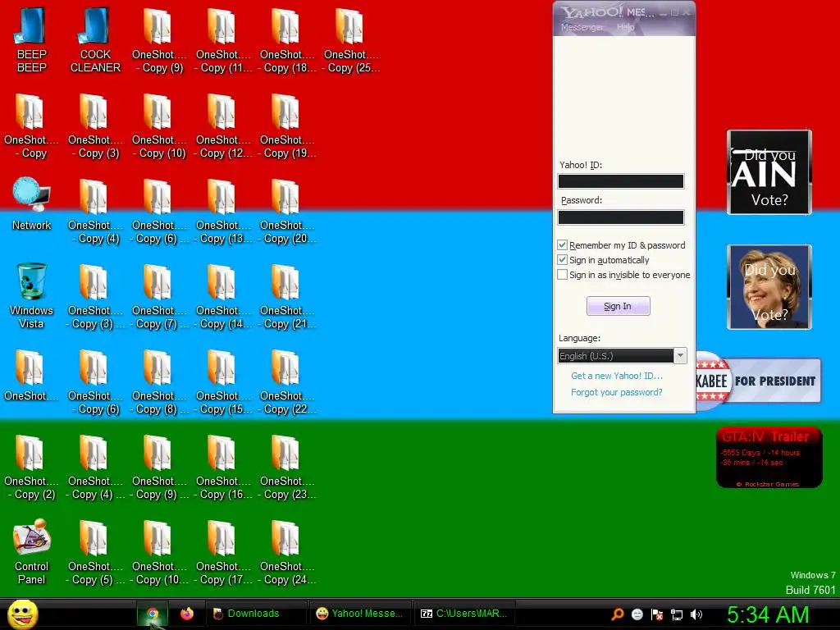Viewport: 840px width, 630px height.
Task: Click the GTA:IV Trailer countdown gadget
Action: click(769, 457)
